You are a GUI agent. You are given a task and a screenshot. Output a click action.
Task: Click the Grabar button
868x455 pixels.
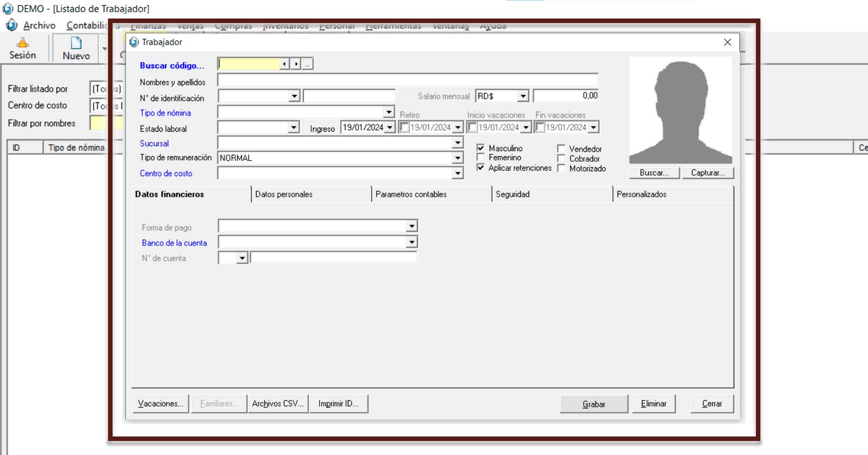(x=594, y=404)
